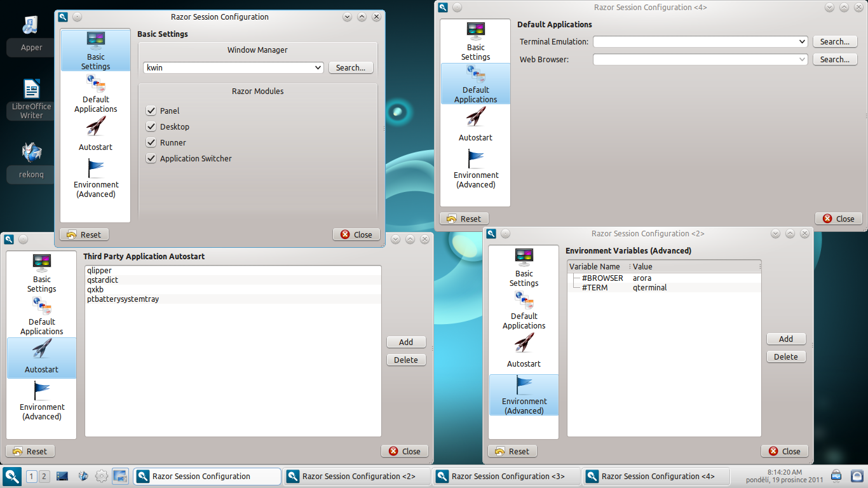The width and height of the screenshot is (868, 488).
Task: Open the Terminal Emulation dropdown
Action: (700, 41)
